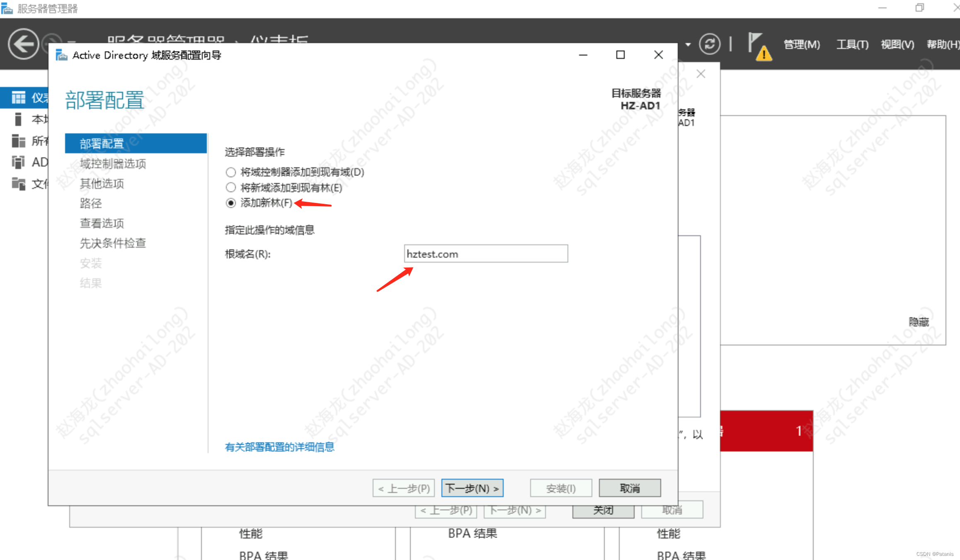Open the 工具(T) menu
This screenshot has width=960, height=560.
tap(852, 44)
